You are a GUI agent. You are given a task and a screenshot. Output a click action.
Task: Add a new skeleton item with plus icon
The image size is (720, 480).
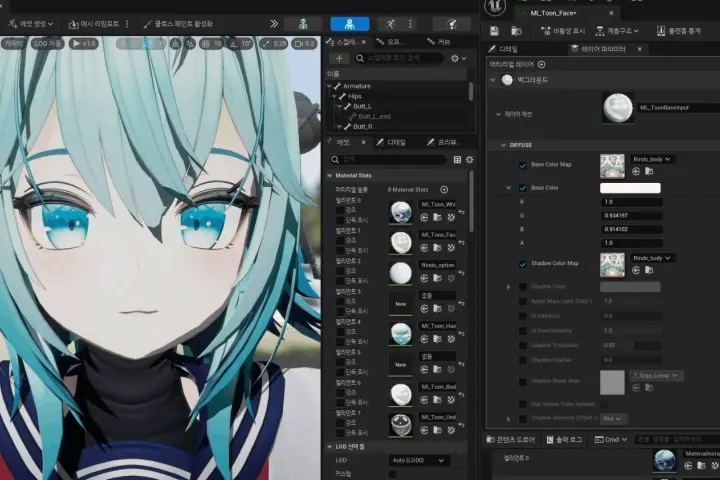(339, 58)
